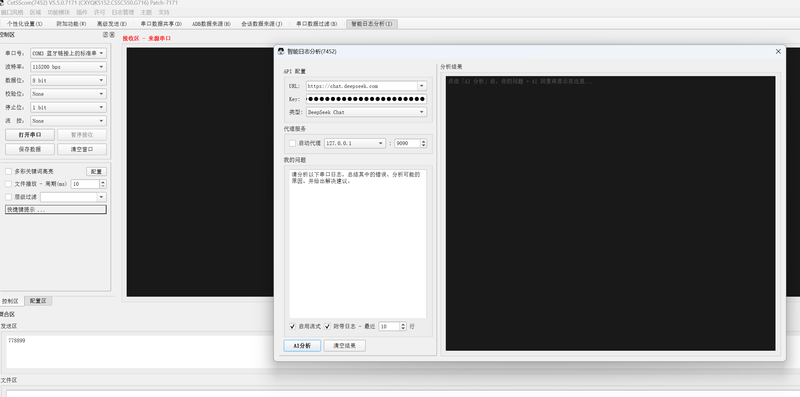800x397 pixels.
Task: Start analysis with the AI分析 button
Action: [302, 346]
